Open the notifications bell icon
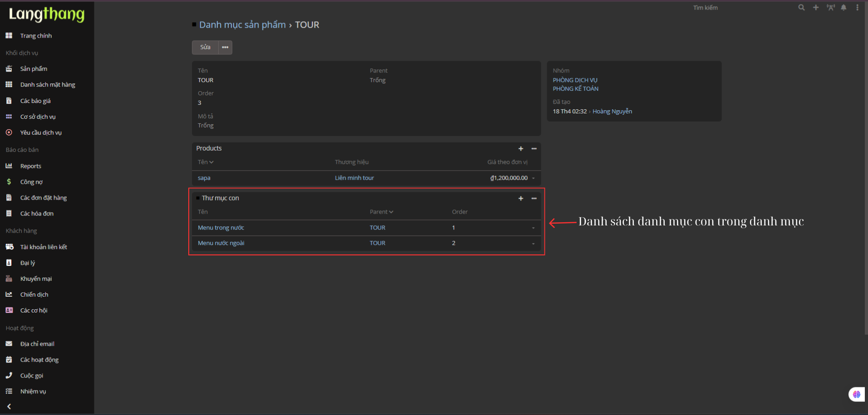Image resolution: width=868 pixels, height=415 pixels. point(843,8)
